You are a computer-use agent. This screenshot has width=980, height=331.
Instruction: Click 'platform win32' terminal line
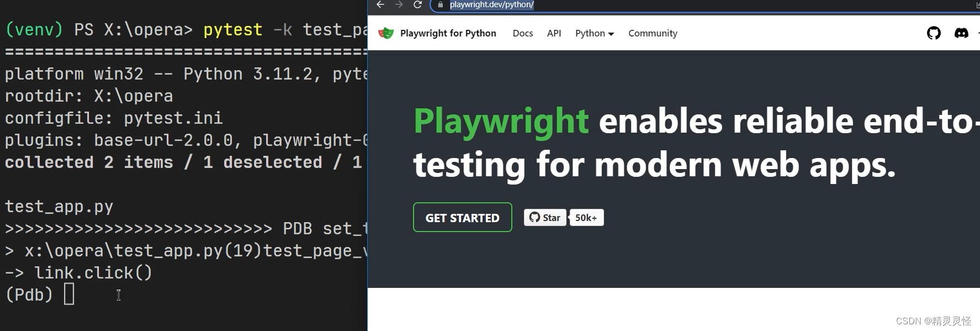186,73
